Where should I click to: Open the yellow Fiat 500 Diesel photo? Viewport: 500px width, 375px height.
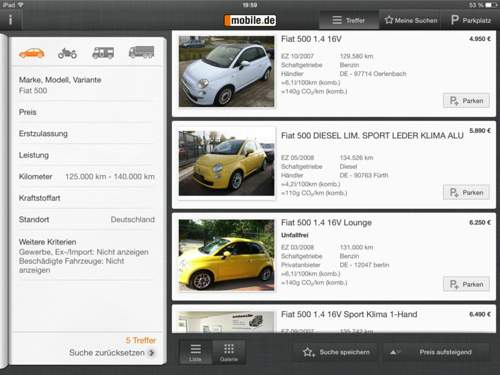[x=226, y=163]
